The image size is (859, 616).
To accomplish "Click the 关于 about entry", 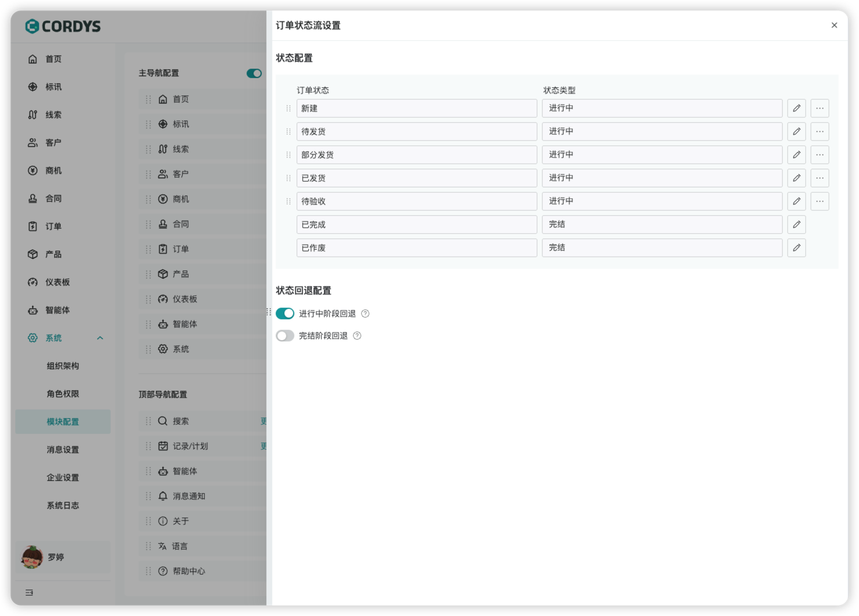I will [x=180, y=521].
